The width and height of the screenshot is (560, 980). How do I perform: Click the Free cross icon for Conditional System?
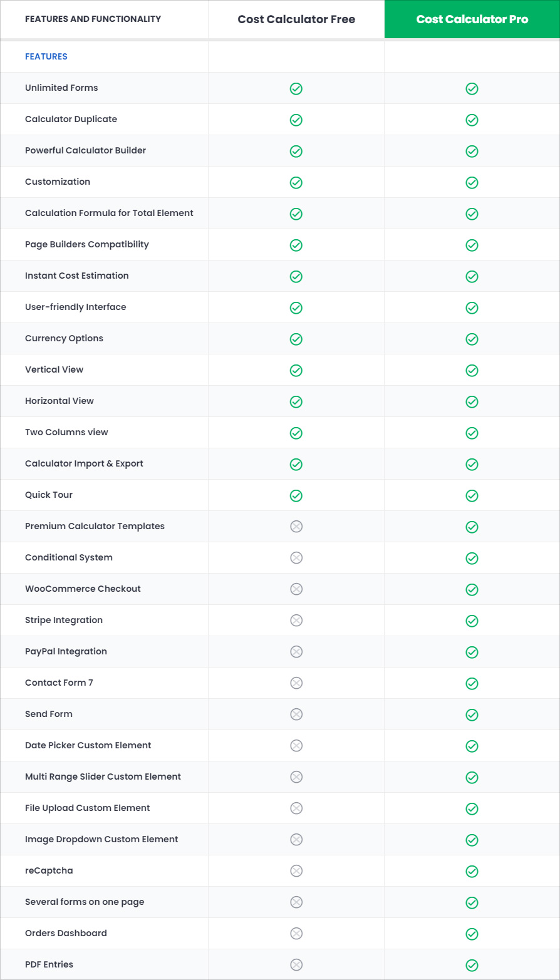[296, 557]
